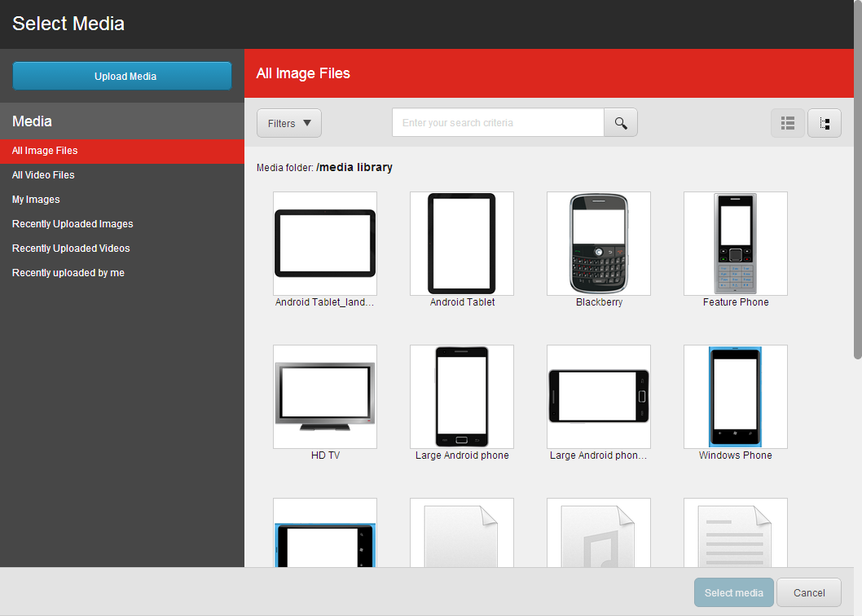View Recently Uploaded Images
This screenshot has height=616, width=862.
tap(72, 223)
